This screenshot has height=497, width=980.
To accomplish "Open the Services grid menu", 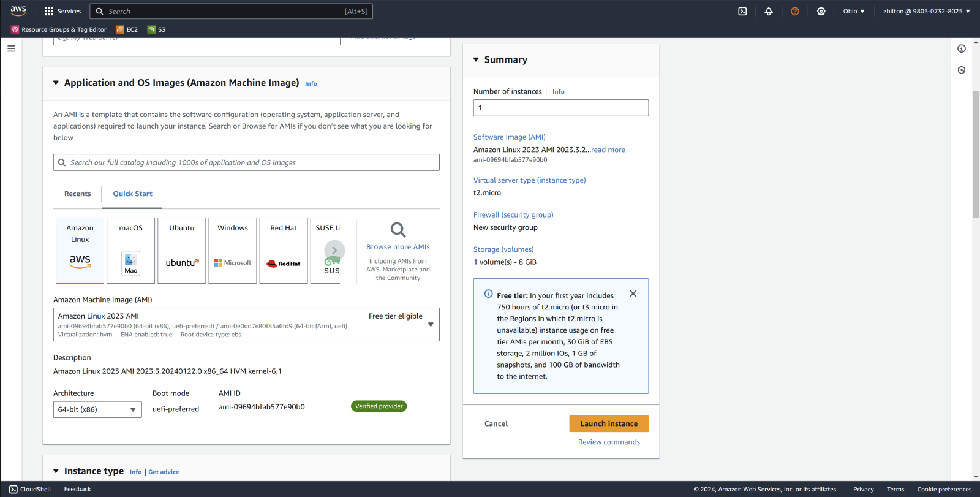I will [x=62, y=11].
